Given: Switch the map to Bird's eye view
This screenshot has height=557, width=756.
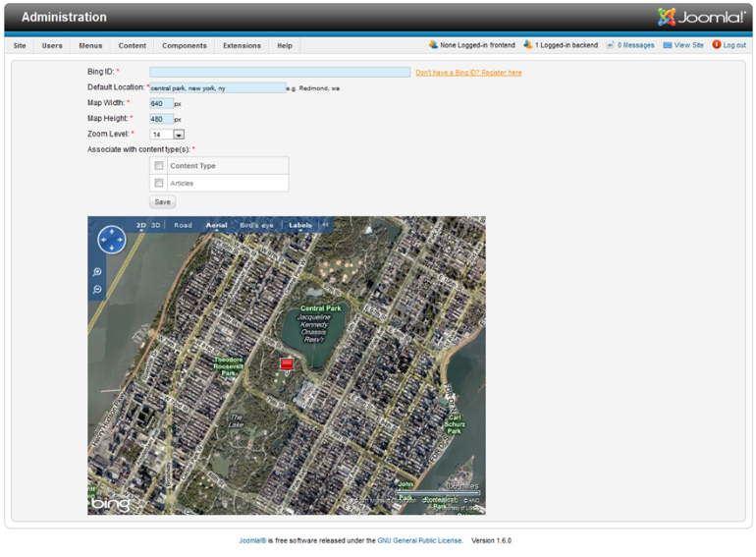Looking at the screenshot, I should [256, 225].
